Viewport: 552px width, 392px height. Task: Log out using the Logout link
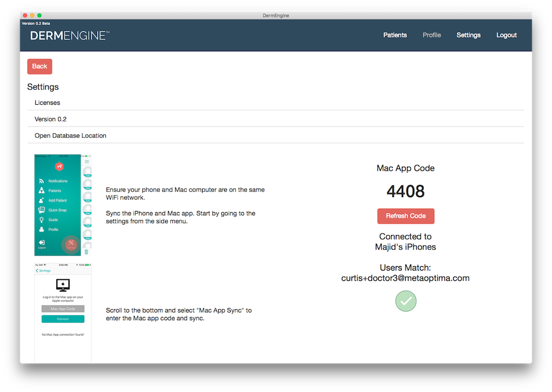506,35
